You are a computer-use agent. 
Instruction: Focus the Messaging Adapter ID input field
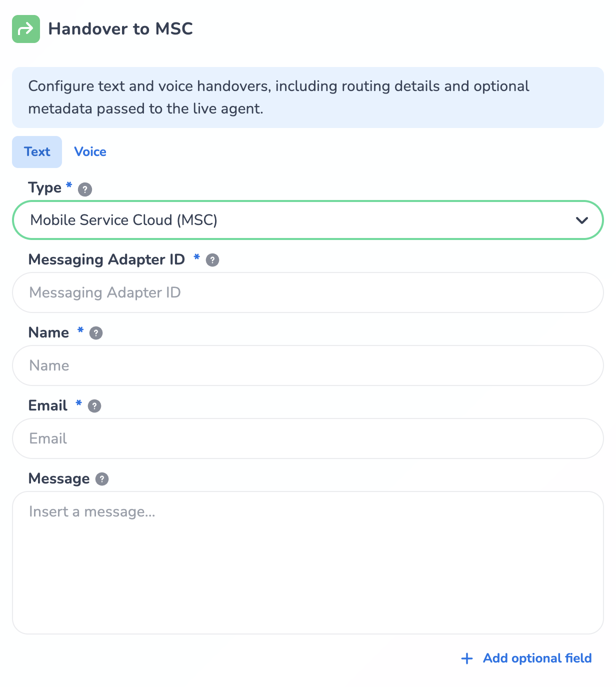pyautogui.click(x=307, y=293)
